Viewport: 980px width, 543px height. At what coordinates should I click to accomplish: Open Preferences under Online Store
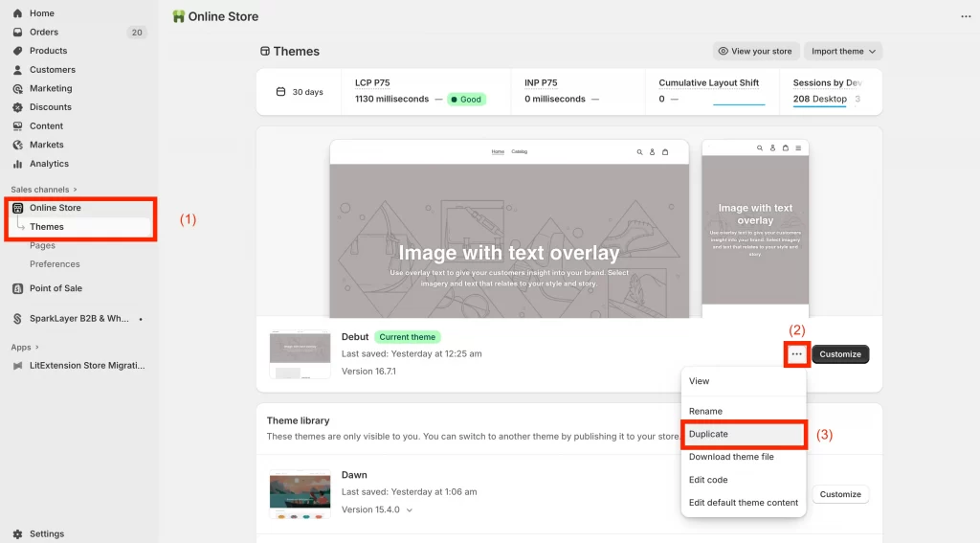coord(55,264)
